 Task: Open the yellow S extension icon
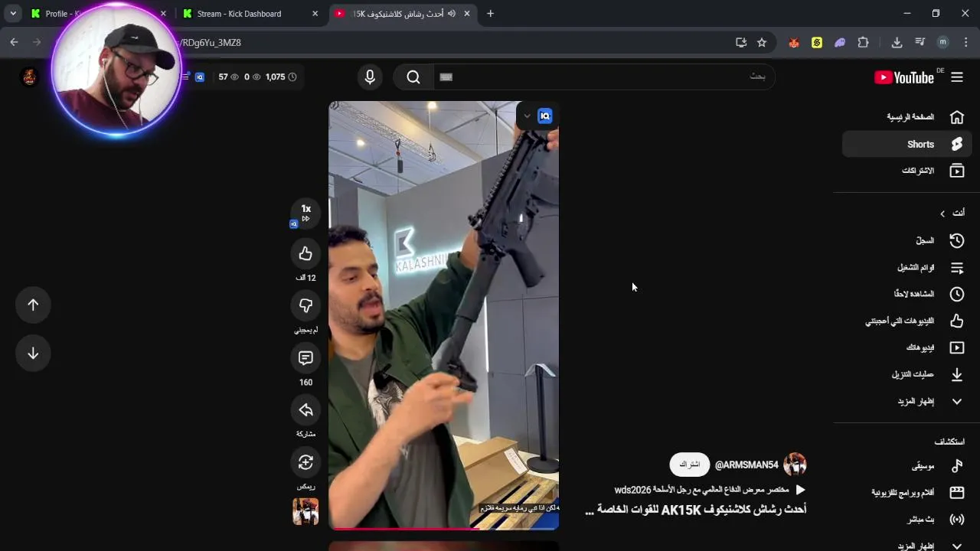817,43
